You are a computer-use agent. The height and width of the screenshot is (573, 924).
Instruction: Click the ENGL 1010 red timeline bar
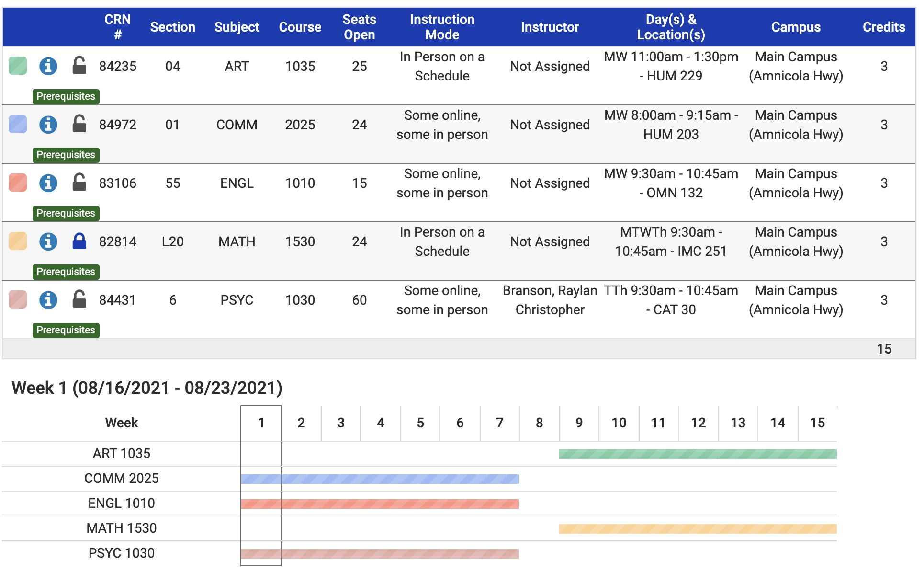(x=380, y=504)
